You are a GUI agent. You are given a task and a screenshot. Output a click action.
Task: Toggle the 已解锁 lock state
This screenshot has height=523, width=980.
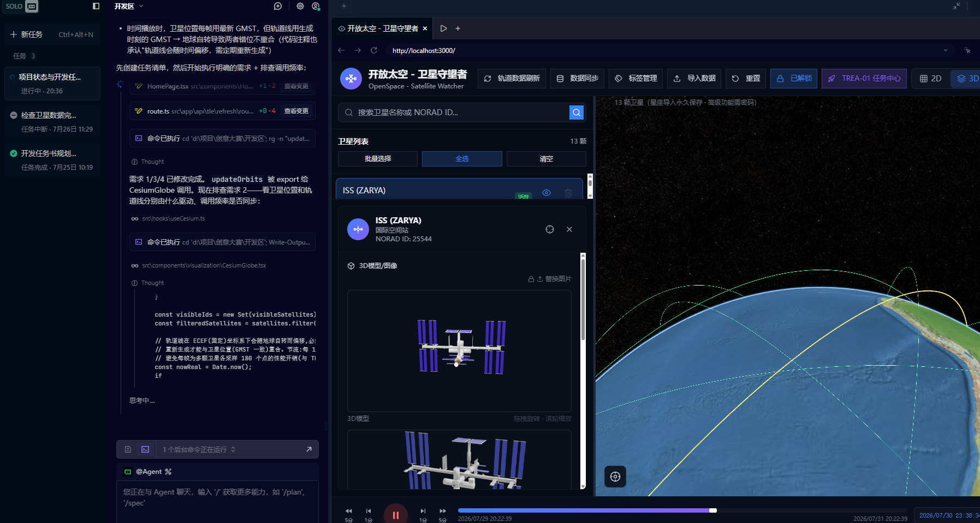[794, 79]
